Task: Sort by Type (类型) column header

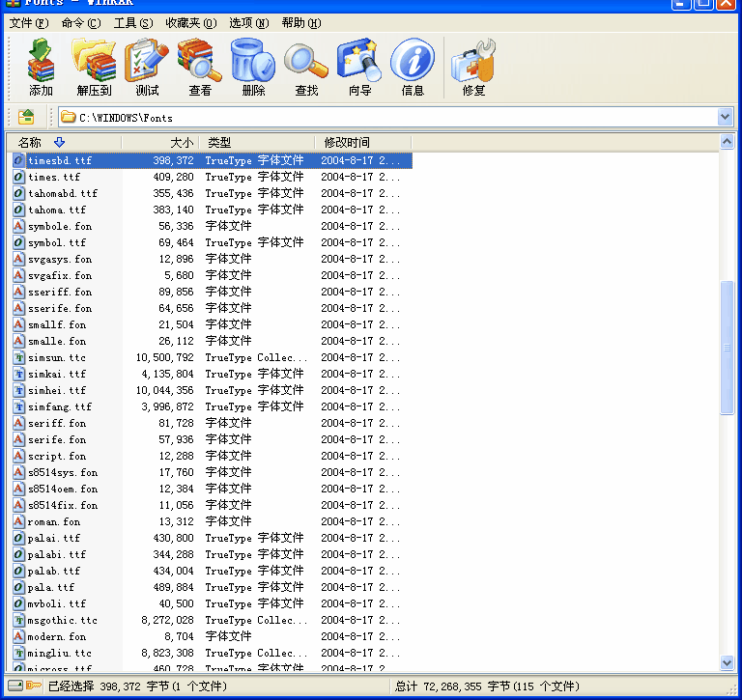Action: [257, 142]
